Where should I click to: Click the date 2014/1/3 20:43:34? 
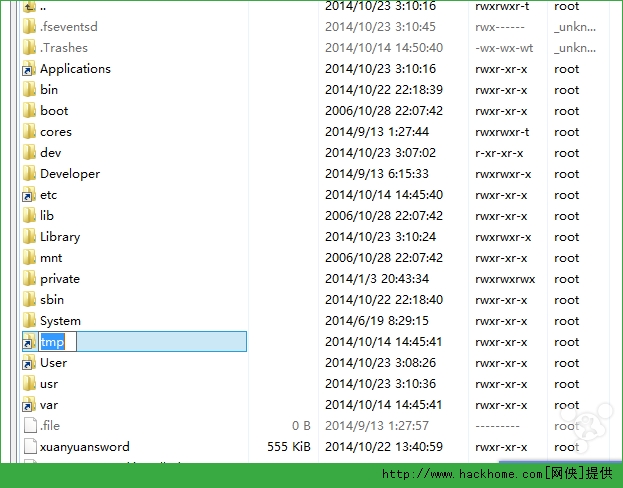point(377,279)
